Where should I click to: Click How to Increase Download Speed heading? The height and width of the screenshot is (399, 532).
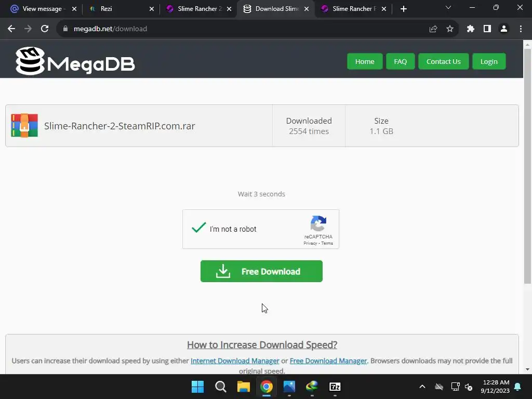point(262,345)
